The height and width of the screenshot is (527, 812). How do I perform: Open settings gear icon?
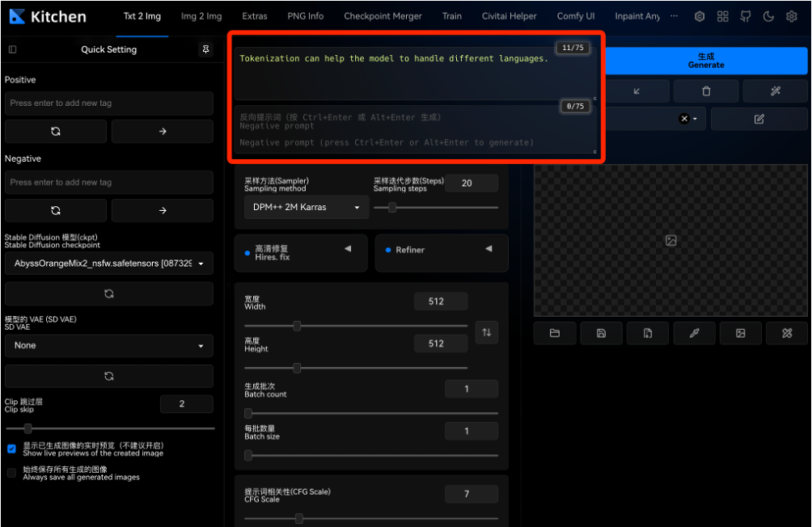791,16
